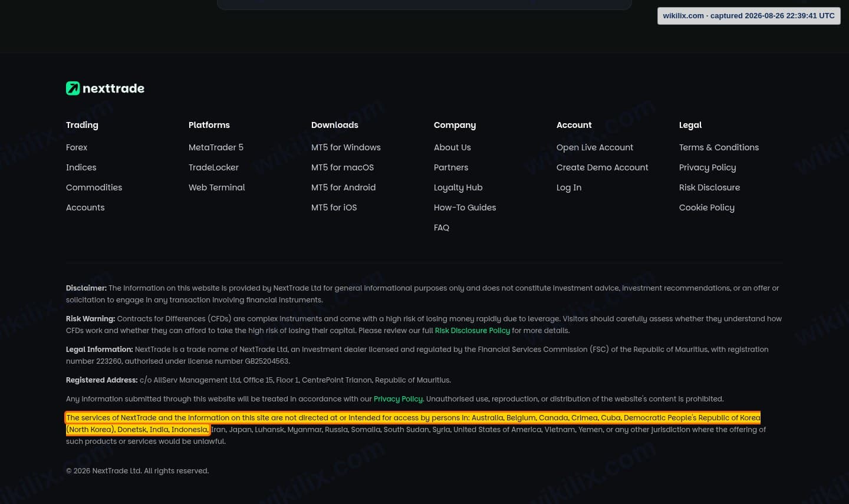
Task: Click the copyright 2026 NextTrade Ltd text
Action: [x=137, y=471]
